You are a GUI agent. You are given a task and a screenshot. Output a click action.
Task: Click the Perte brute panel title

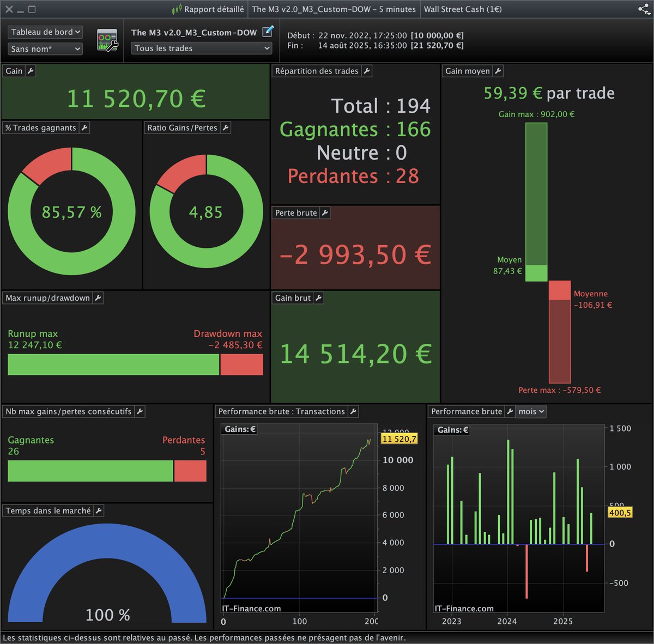296,212
